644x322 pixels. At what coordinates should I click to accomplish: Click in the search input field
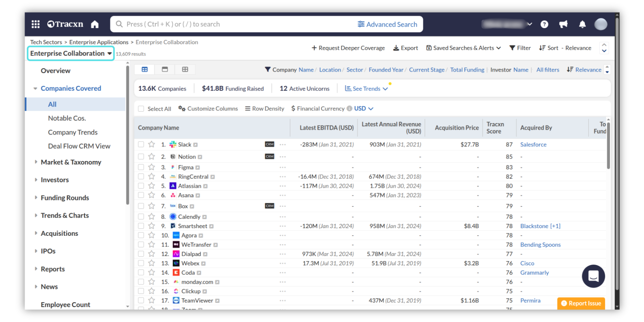pos(235,24)
